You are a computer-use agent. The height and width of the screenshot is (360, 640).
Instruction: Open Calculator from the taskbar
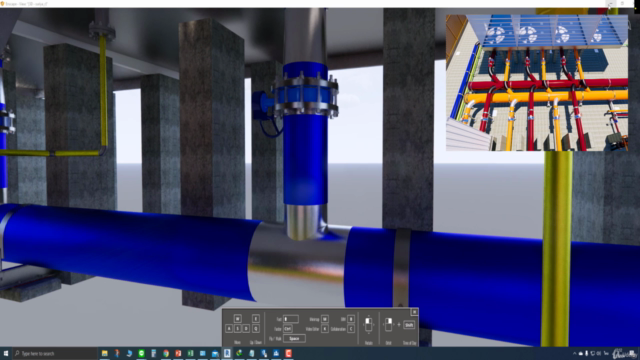tap(153, 353)
